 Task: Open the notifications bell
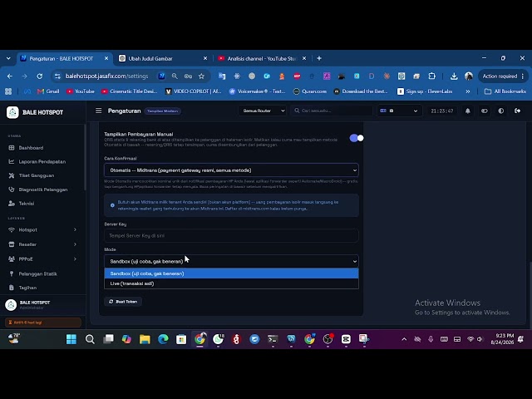(x=467, y=111)
